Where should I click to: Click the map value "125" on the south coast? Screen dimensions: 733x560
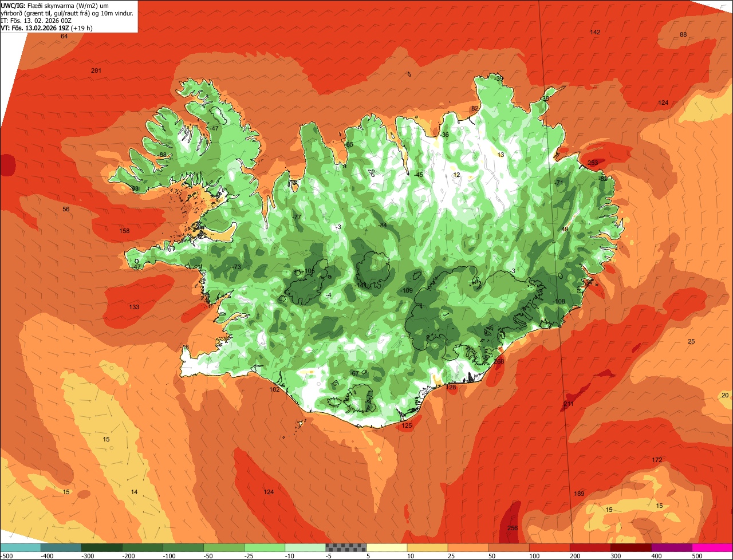pyautogui.click(x=407, y=425)
